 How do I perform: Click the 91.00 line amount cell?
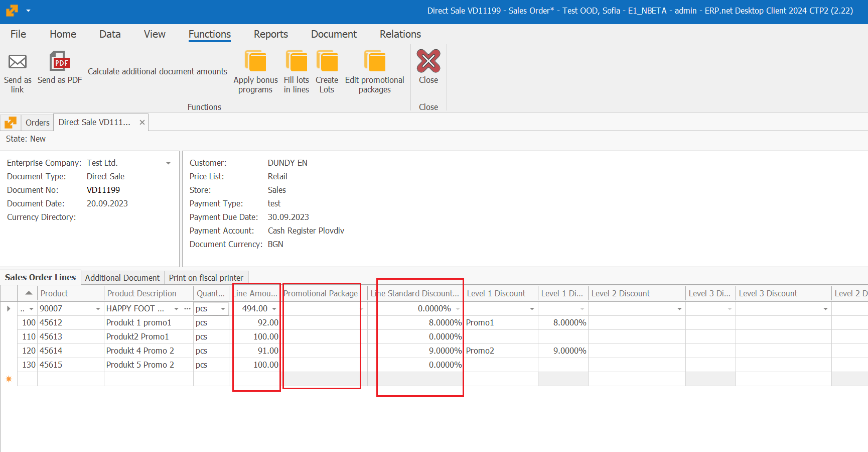pyautogui.click(x=255, y=351)
